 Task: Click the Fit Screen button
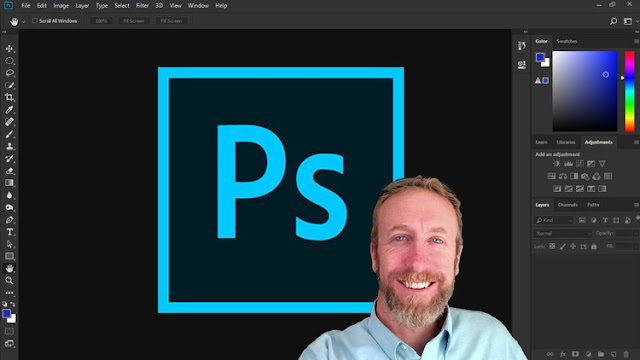click(134, 21)
